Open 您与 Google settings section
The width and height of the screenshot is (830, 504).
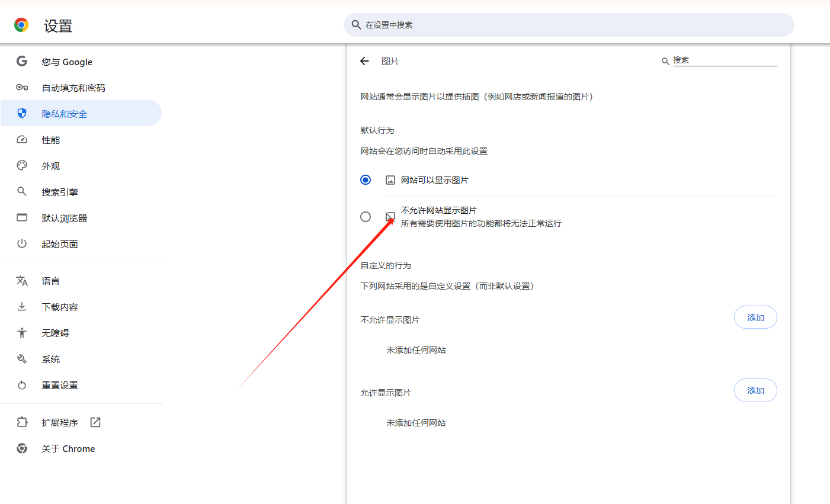pyautogui.click(x=81, y=62)
